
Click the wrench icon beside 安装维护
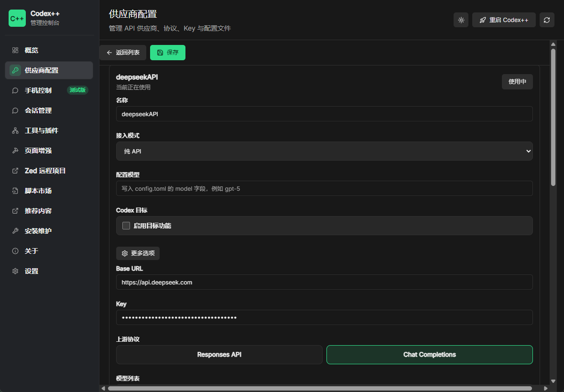pos(15,231)
